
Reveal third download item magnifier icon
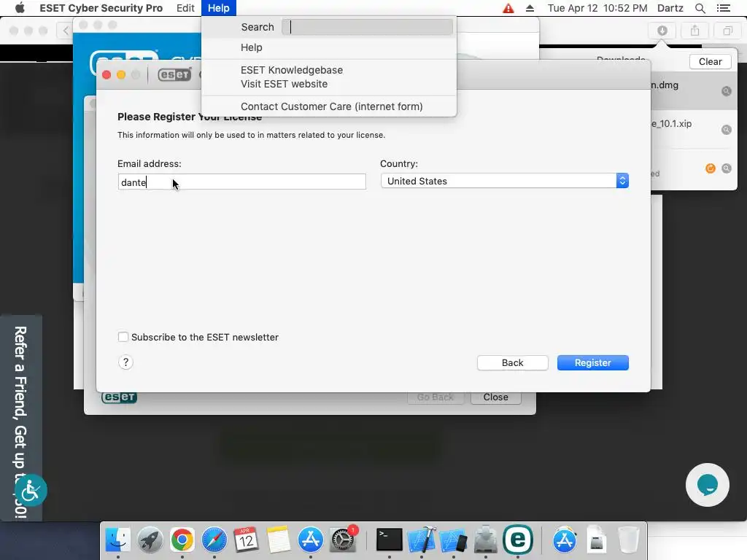point(726,168)
